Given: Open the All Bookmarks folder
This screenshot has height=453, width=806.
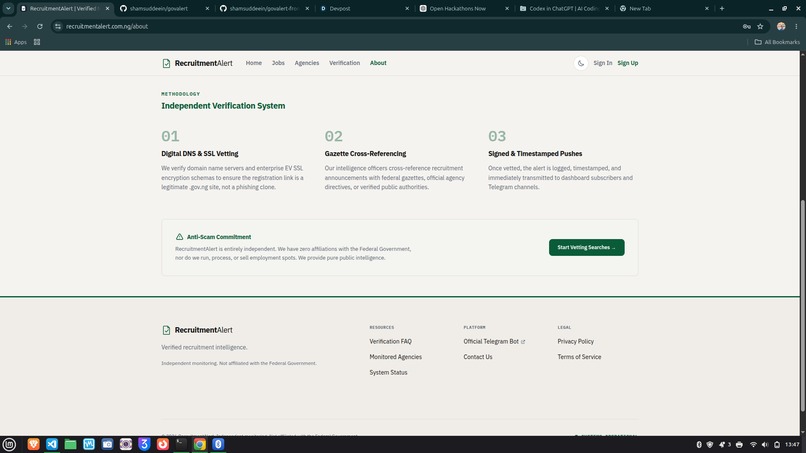Looking at the screenshot, I should tap(777, 42).
